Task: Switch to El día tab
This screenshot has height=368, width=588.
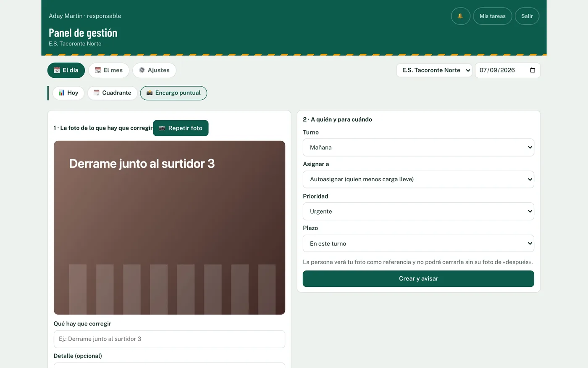Action: point(66,70)
